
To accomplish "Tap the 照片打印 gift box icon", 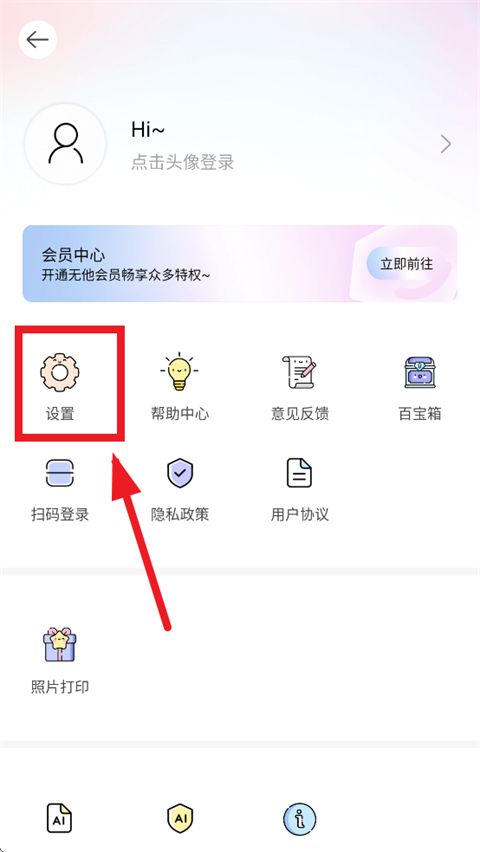I will pos(60,644).
